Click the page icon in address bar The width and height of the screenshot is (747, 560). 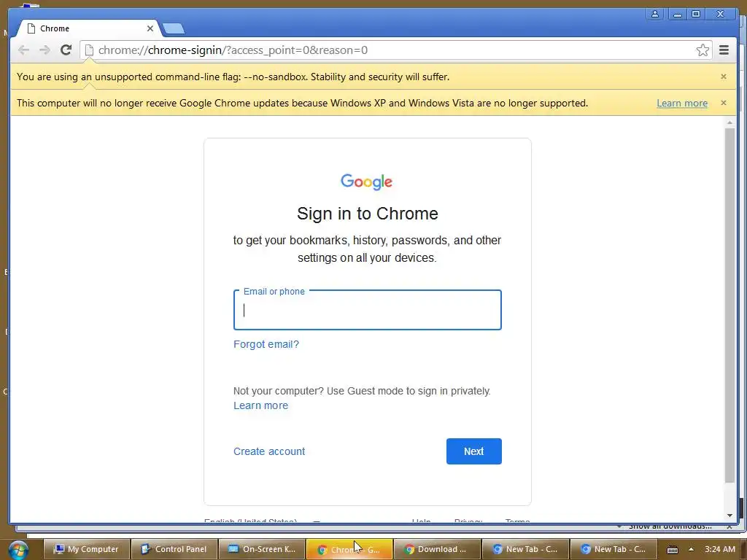[x=89, y=50]
